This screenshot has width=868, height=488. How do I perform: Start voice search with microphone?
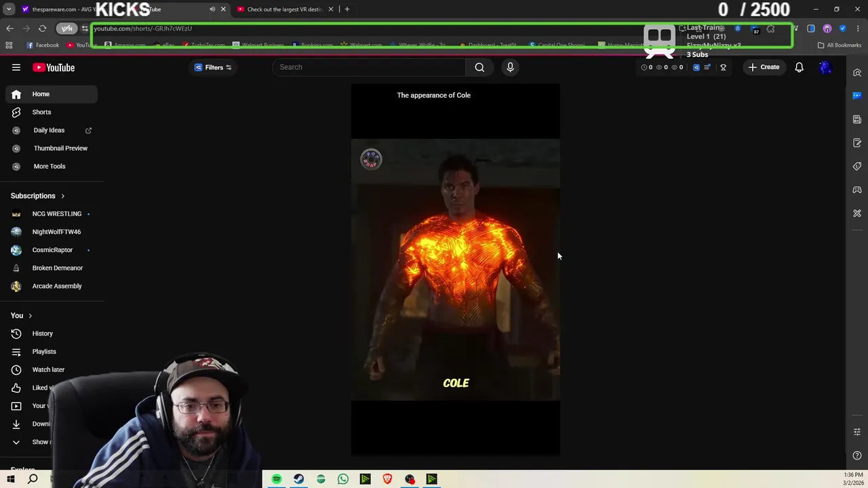coord(510,67)
